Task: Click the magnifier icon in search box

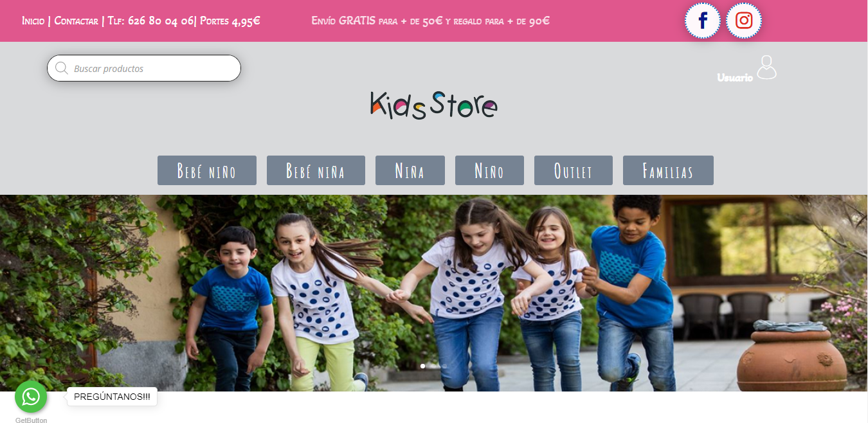Action: [x=62, y=68]
